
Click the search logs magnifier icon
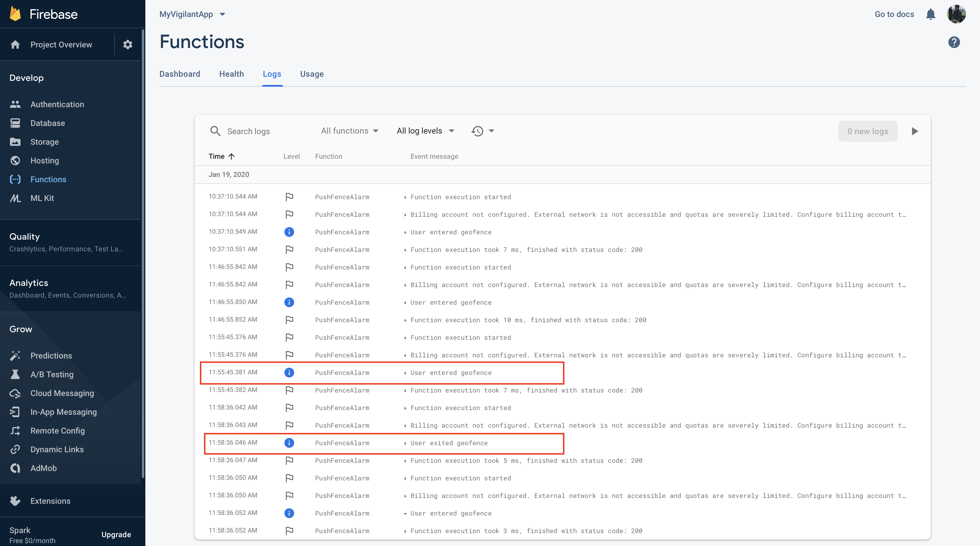point(215,131)
